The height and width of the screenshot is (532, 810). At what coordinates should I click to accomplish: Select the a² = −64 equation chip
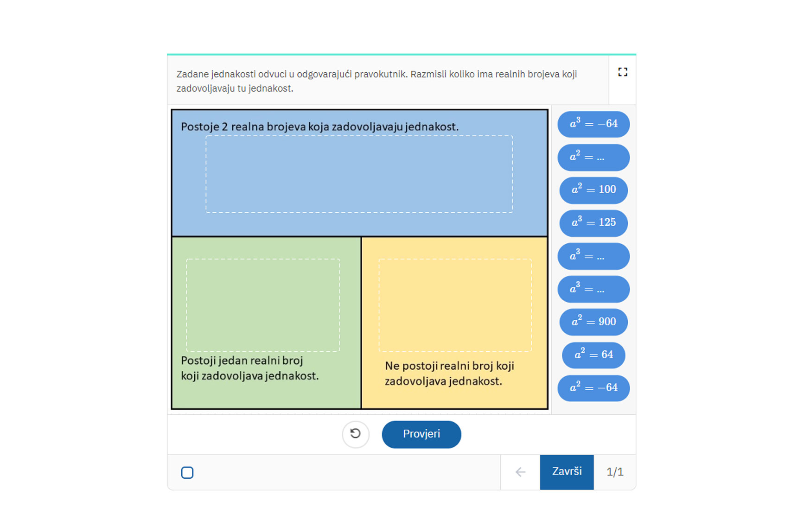click(593, 388)
